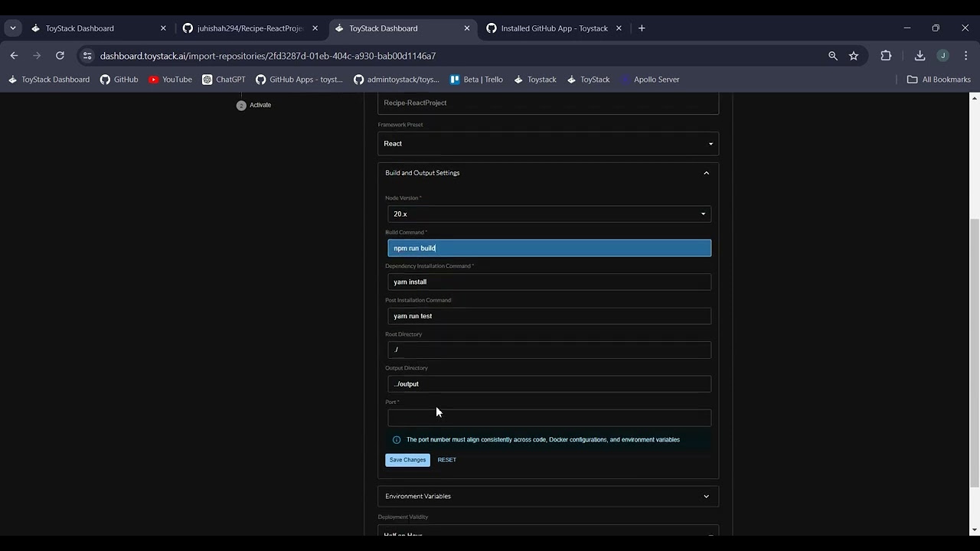Viewport: 980px width, 551px height.
Task: Open the Chrome three-dot menu
Action: (965, 55)
